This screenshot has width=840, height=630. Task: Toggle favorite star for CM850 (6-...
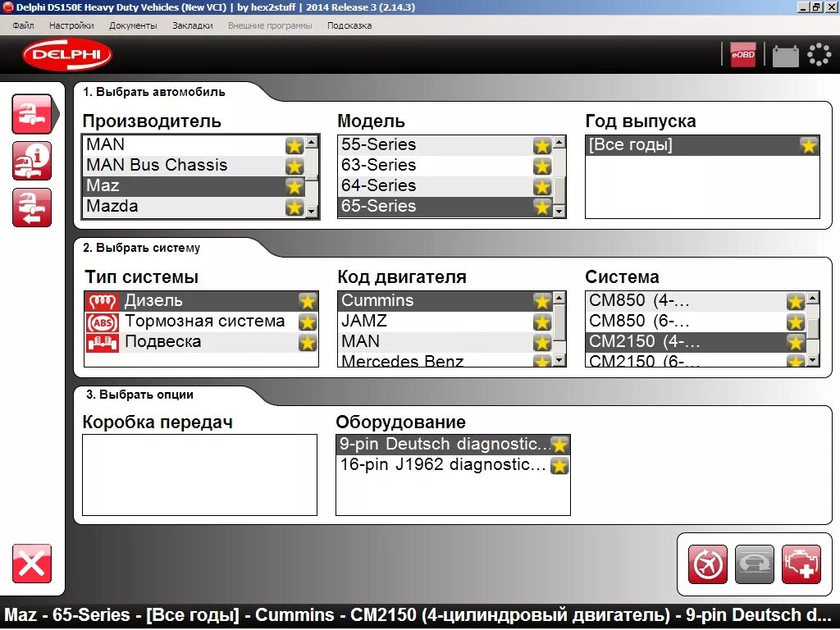pyautogui.click(x=796, y=322)
